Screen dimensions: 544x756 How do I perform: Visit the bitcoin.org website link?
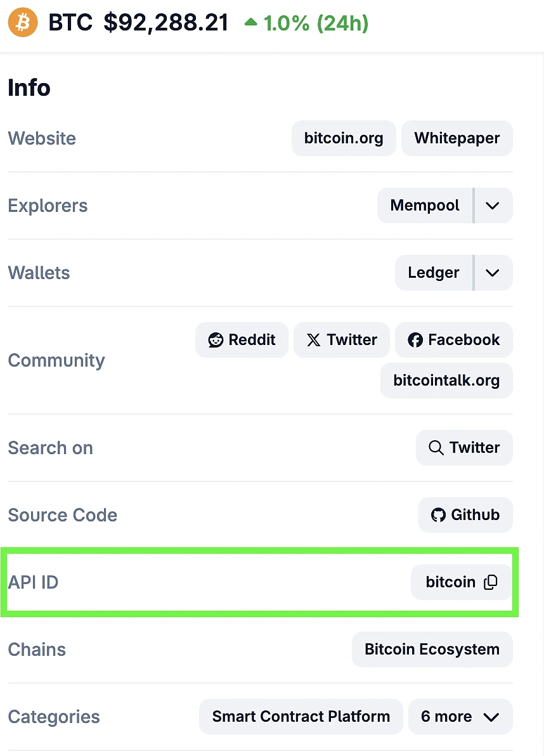point(344,138)
